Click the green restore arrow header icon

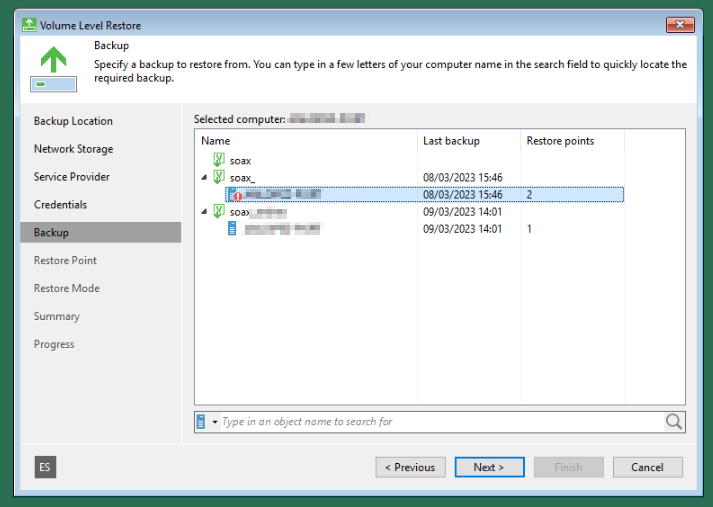pyautogui.click(x=51, y=68)
